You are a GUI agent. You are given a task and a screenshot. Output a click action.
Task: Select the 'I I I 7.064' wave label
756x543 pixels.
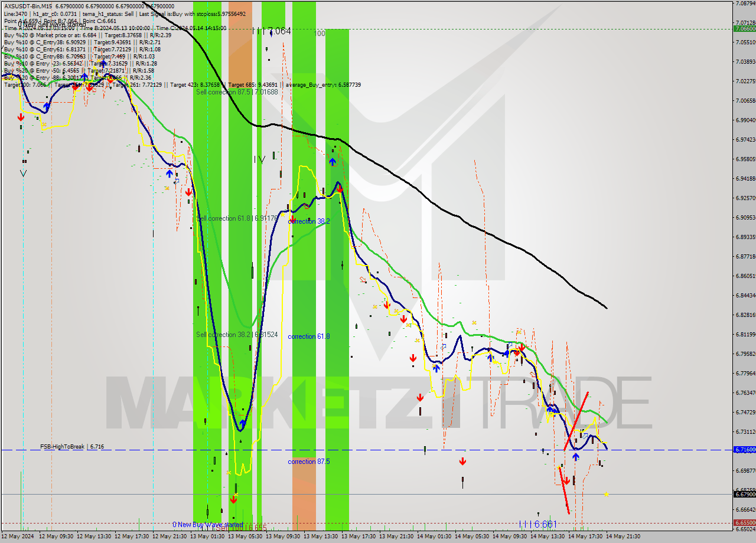[271, 31]
